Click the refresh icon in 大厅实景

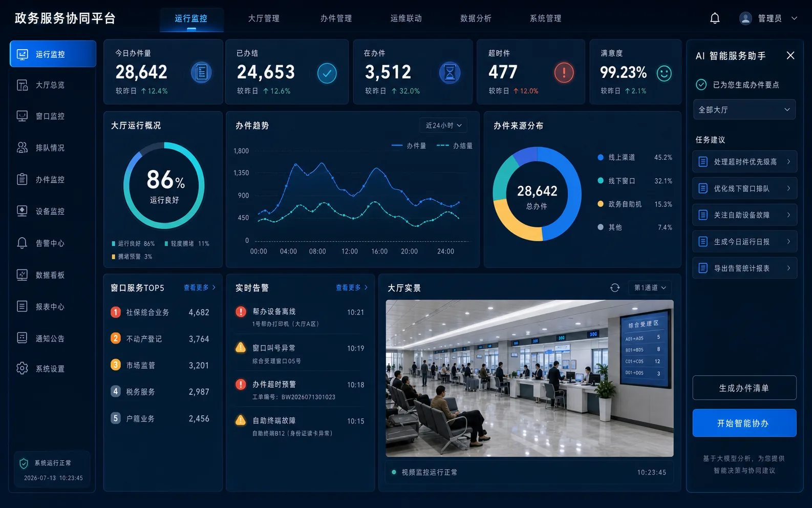(x=615, y=288)
